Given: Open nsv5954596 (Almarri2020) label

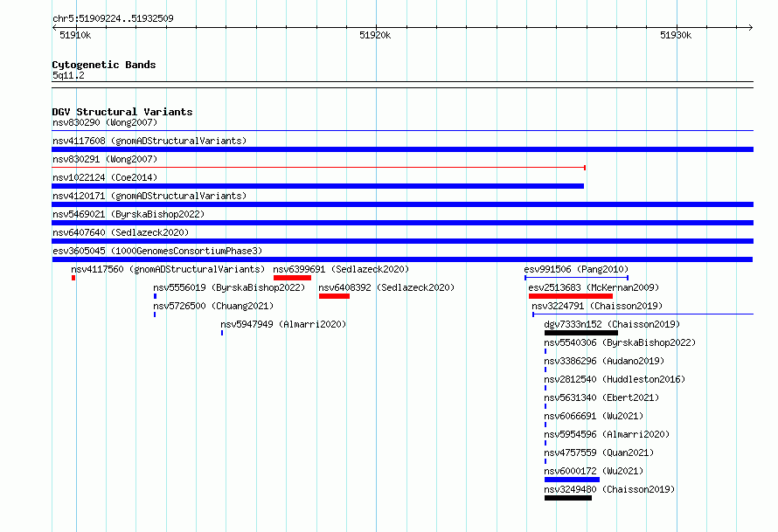Looking at the screenshot, I should [607, 434].
